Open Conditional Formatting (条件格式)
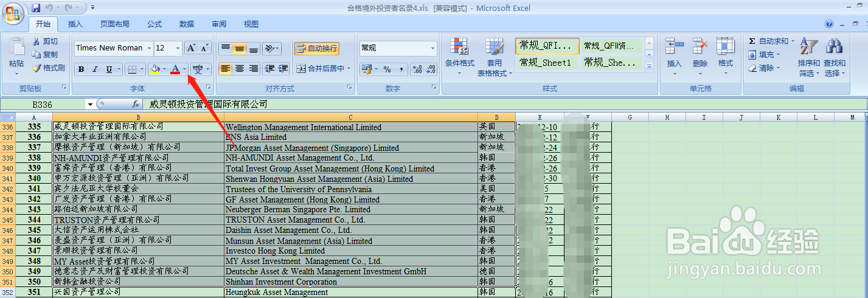This screenshot has height=298, width=868. point(459,56)
